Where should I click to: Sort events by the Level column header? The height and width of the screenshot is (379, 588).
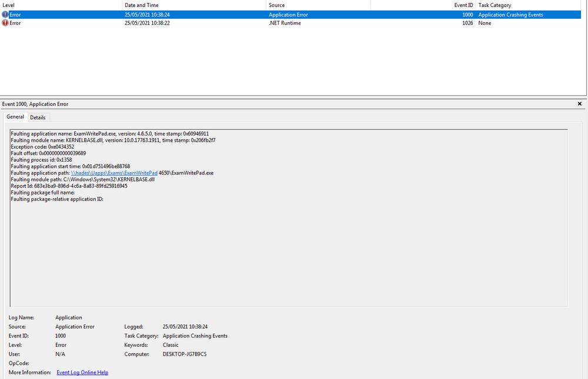point(61,5)
